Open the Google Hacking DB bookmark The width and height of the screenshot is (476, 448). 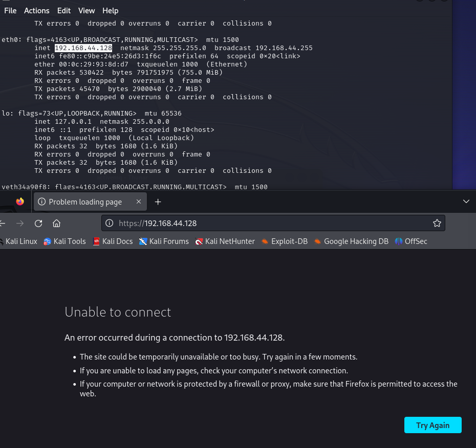(351, 241)
